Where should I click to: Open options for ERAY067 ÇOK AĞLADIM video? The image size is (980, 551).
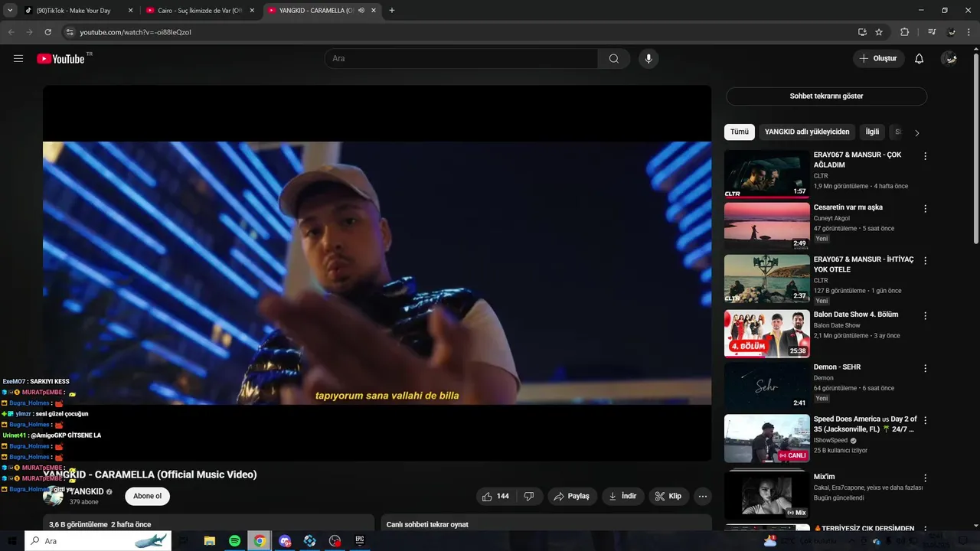coord(925,156)
